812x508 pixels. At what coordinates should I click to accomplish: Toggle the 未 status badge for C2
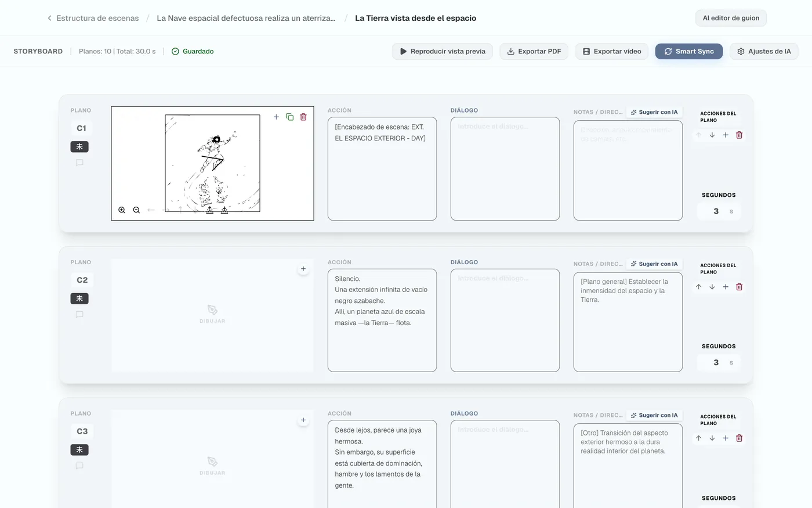(x=79, y=298)
